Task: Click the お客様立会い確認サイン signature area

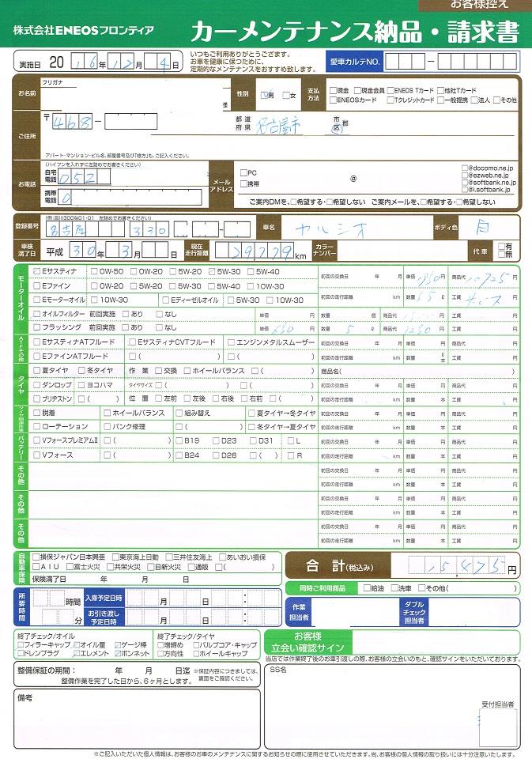Action: [436, 642]
